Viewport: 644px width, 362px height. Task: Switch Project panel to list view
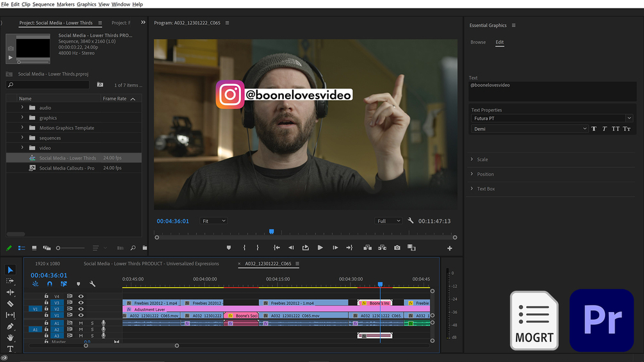click(x=22, y=248)
